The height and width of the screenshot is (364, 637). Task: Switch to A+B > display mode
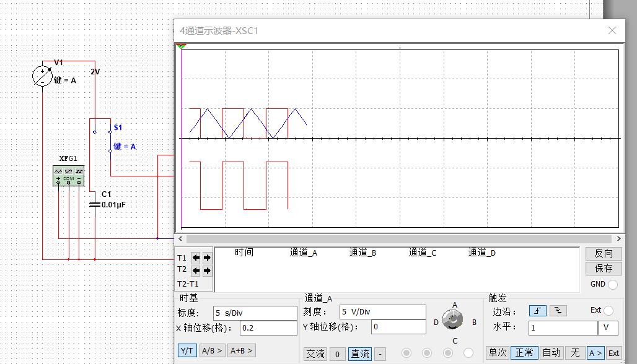click(x=241, y=350)
